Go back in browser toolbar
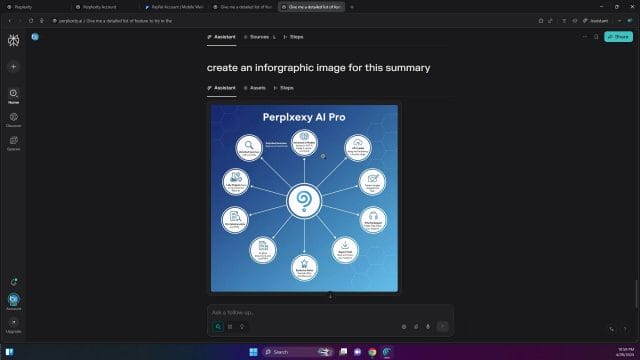The height and width of the screenshot is (360, 640). click(10, 20)
